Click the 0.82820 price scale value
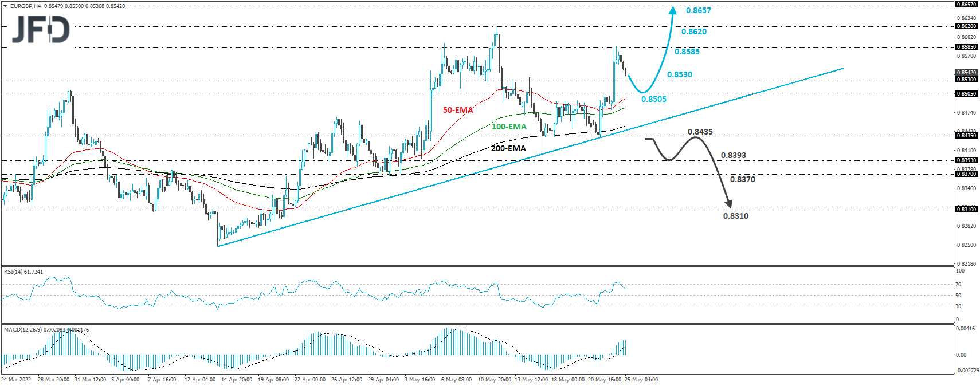The image size is (980, 386). [966, 226]
